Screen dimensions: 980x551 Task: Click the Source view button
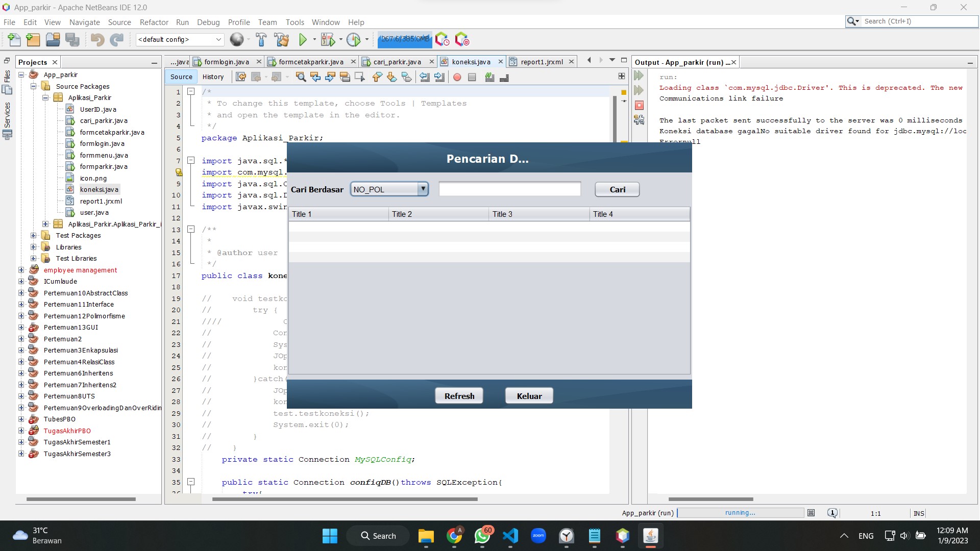[181, 77]
